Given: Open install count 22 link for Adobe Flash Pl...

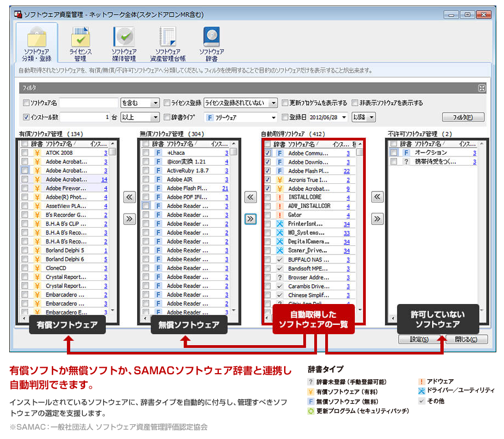Looking at the screenshot, I should 347,171.
